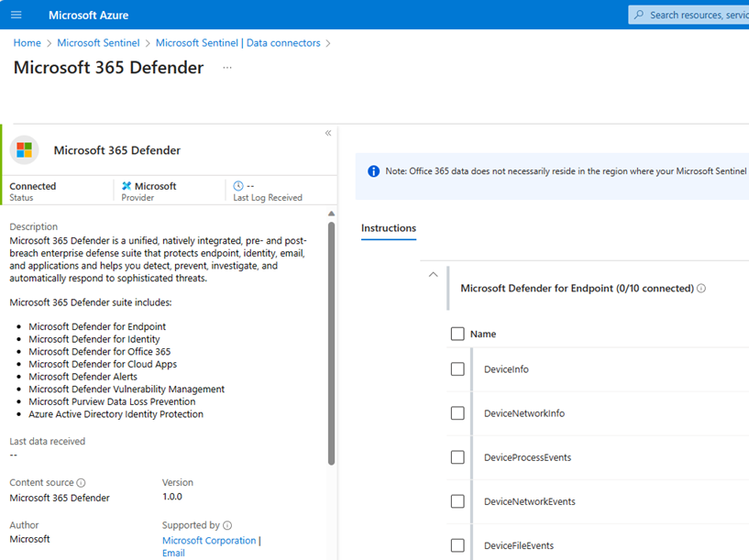
Task: Click the DeviceNetworkEvents table name
Action: (529, 501)
